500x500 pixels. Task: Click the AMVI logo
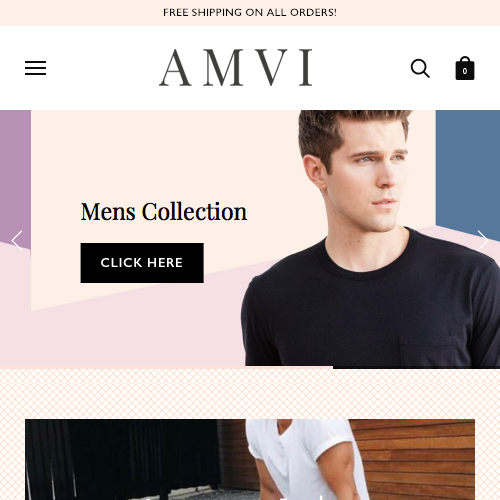[x=236, y=68]
